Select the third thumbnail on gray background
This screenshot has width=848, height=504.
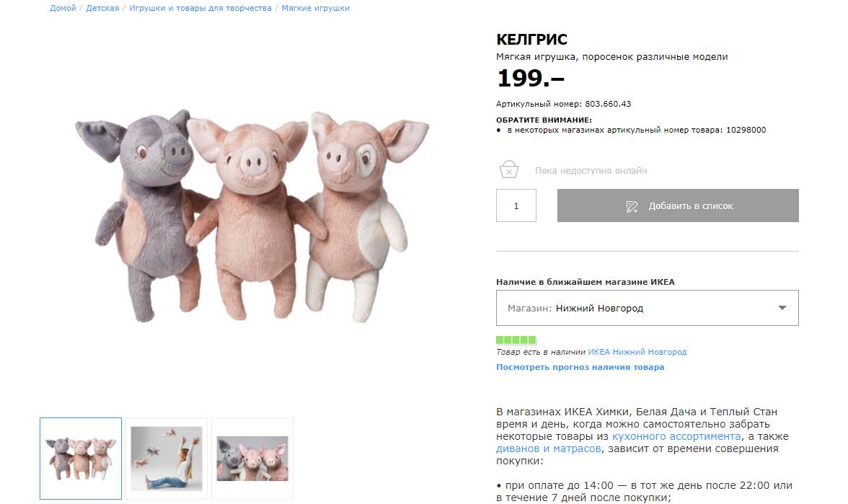tap(252, 458)
